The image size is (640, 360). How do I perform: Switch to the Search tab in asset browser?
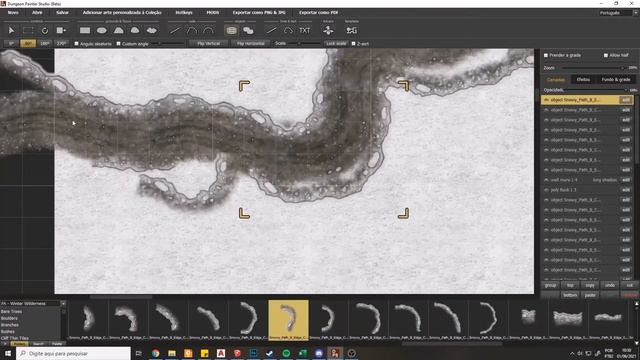38,344
